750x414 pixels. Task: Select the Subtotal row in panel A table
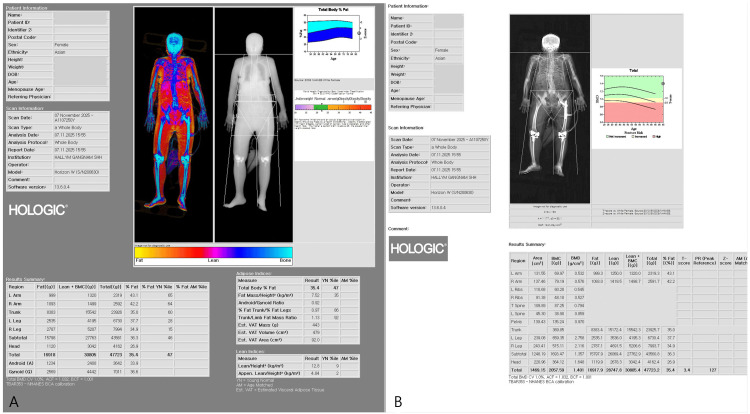pyautogui.click(x=108, y=338)
